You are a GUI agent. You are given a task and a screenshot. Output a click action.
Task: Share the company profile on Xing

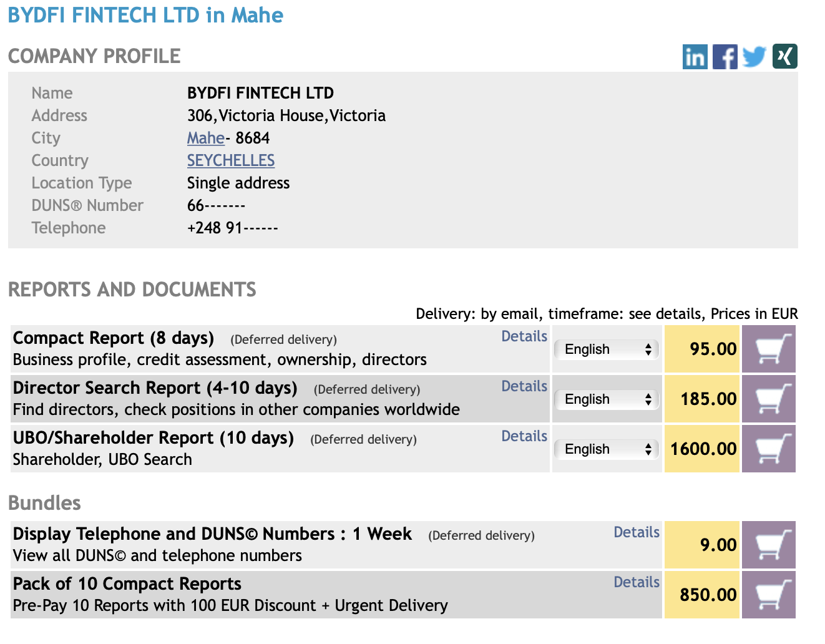click(x=784, y=56)
